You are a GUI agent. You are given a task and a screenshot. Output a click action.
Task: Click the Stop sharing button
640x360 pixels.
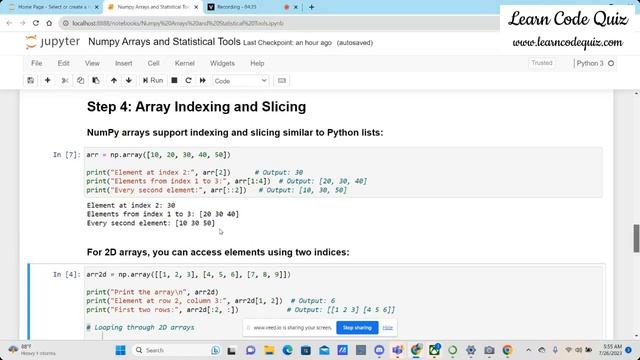[357, 328]
